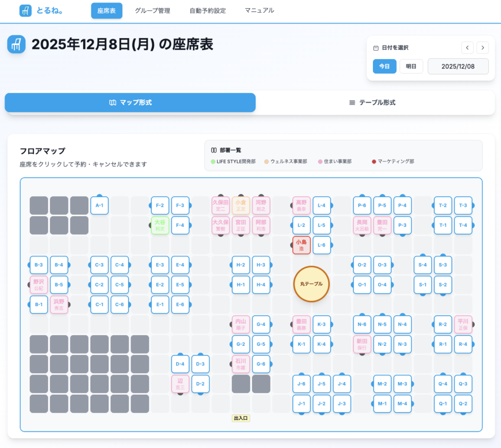Screen dimensions: 501x448
Task: Switch to マップ形式 view
Action: point(130,103)
